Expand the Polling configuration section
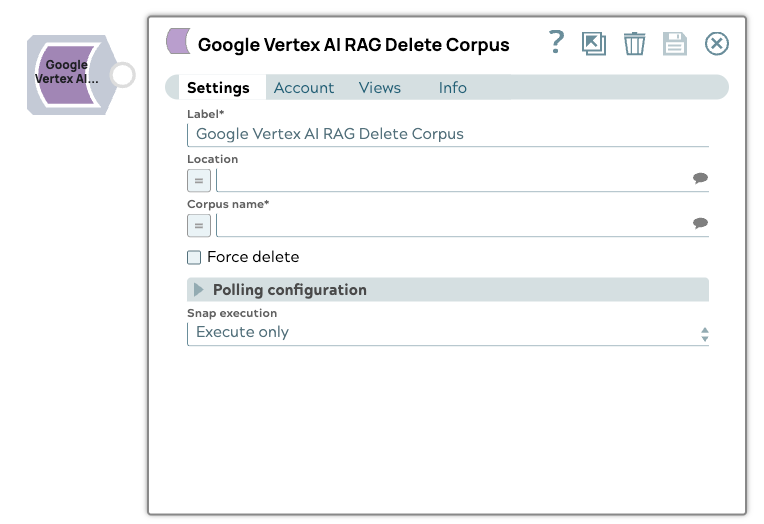The image size is (764, 524). [199, 290]
